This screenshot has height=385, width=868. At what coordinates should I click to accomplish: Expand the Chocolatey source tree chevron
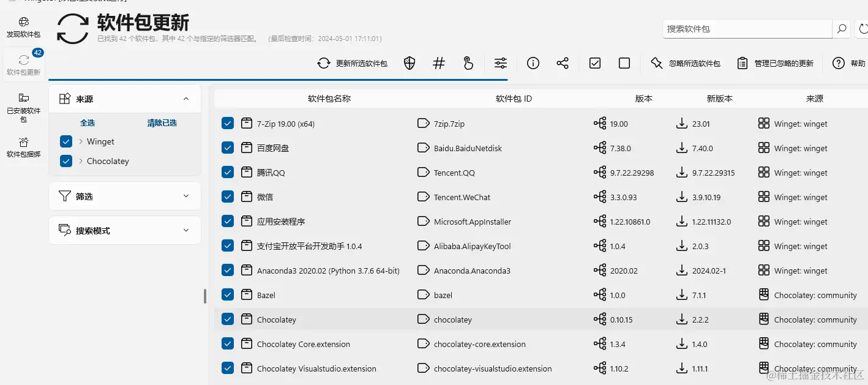(x=81, y=161)
